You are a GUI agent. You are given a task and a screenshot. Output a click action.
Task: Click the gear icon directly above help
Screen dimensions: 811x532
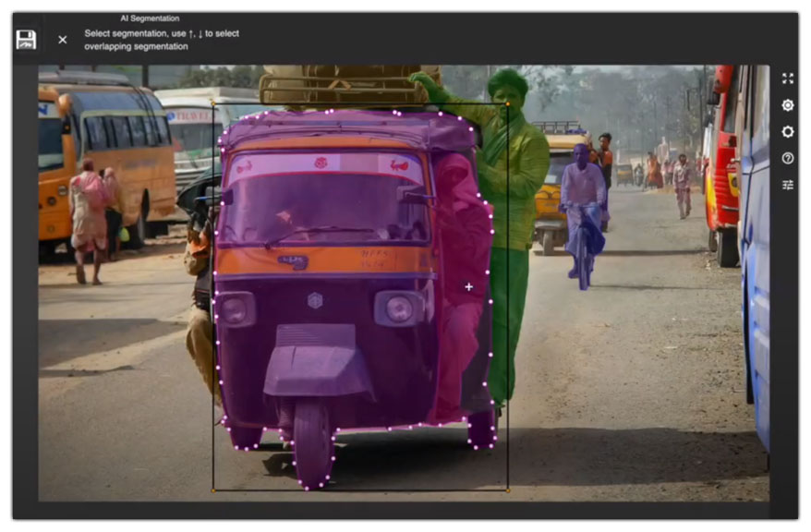pos(787,132)
